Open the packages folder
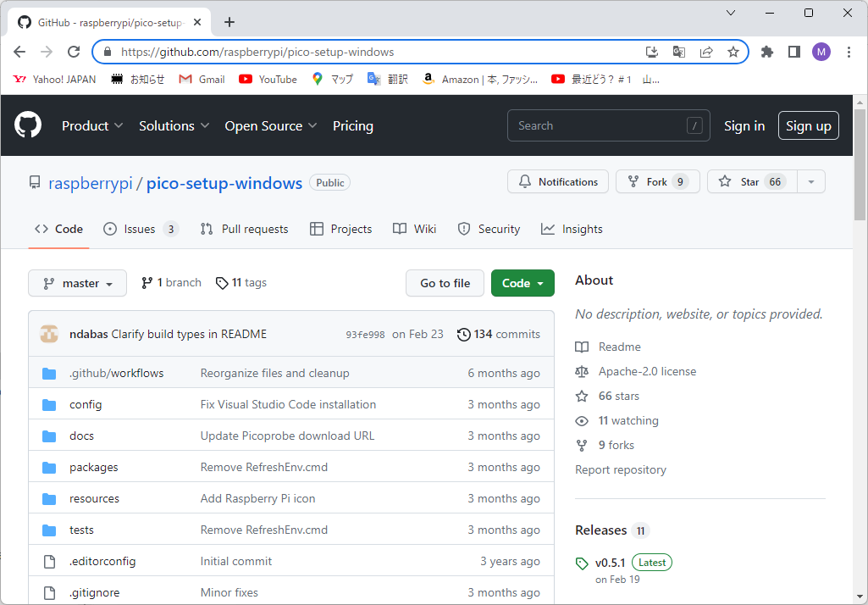 click(93, 467)
